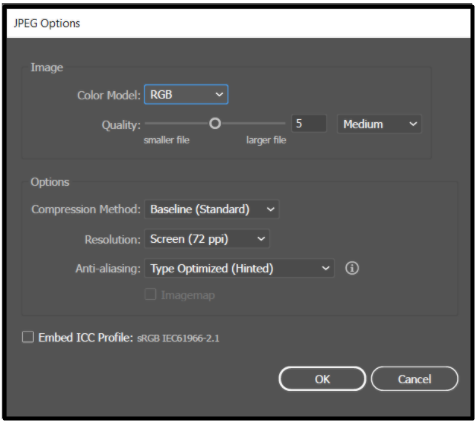The height and width of the screenshot is (422, 475).
Task: Expand the Compression Method dropdown
Action: pyautogui.click(x=211, y=209)
